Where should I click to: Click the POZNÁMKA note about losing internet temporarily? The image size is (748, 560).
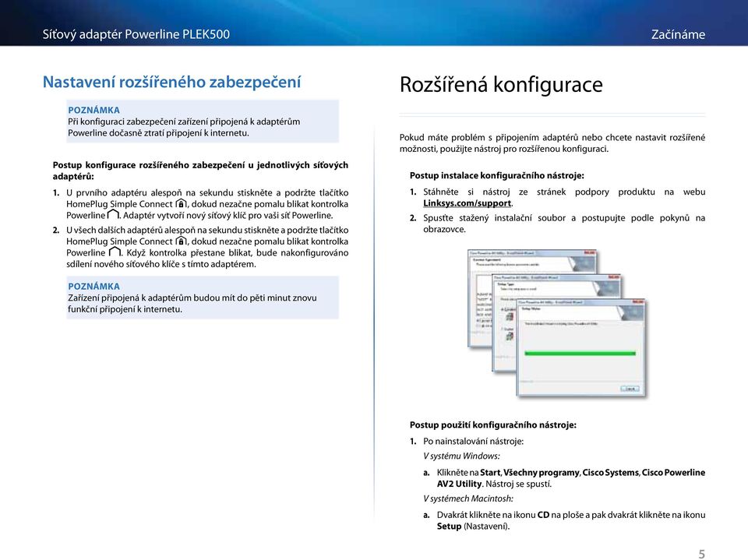203,122
